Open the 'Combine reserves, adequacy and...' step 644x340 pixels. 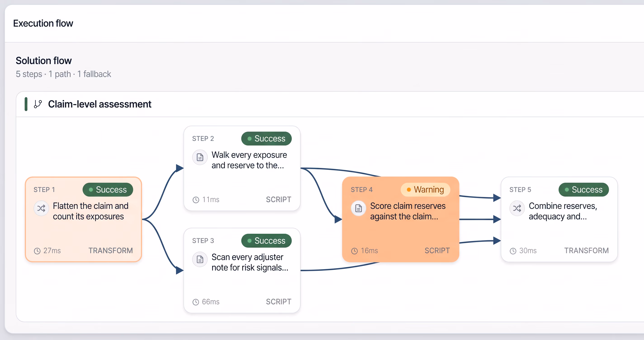(x=559, y=219)
